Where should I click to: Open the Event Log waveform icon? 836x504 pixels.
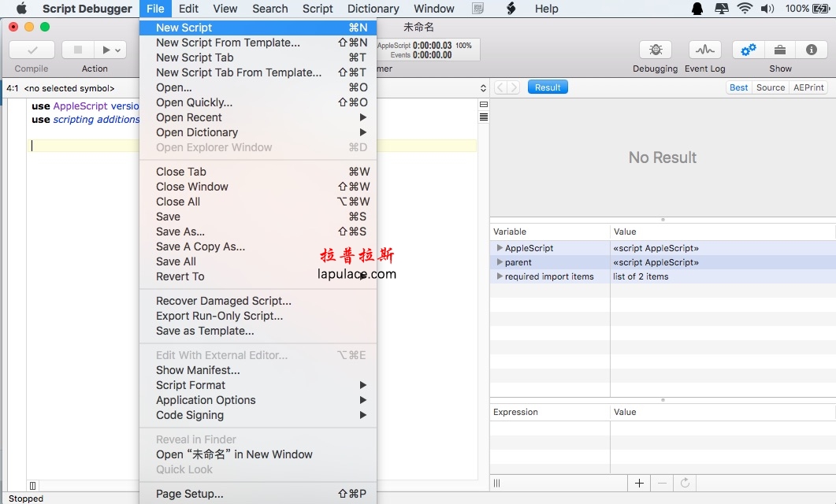point(705,50)
